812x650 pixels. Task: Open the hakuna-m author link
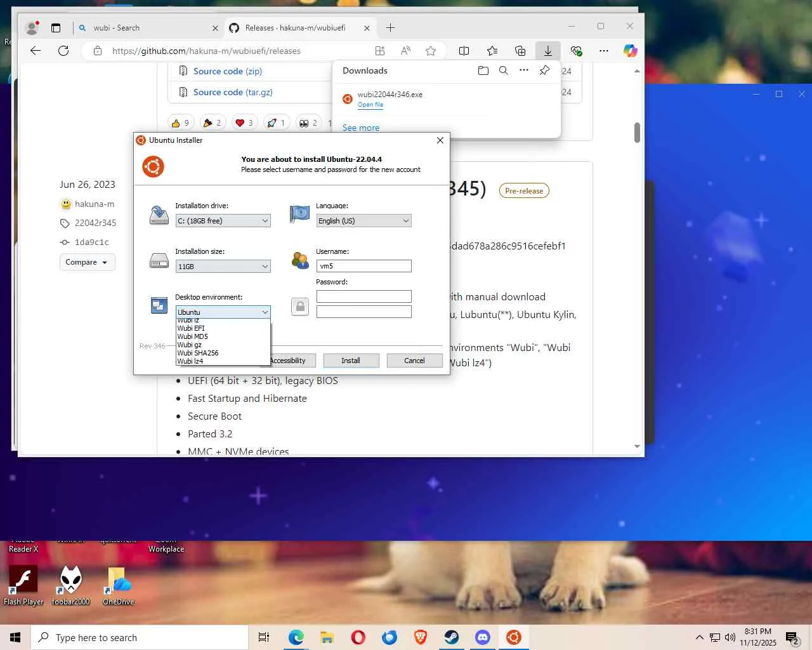tap(95, 204)
